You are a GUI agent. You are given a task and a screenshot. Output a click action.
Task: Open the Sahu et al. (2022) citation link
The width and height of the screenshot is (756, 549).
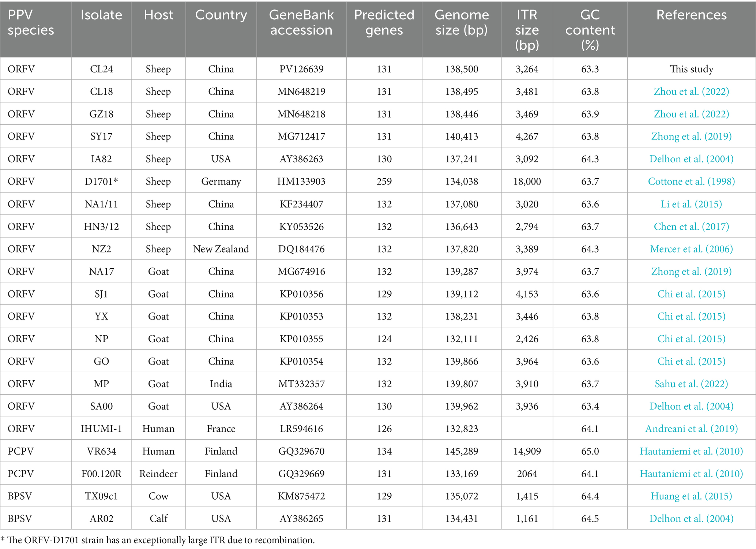point(691,384)
